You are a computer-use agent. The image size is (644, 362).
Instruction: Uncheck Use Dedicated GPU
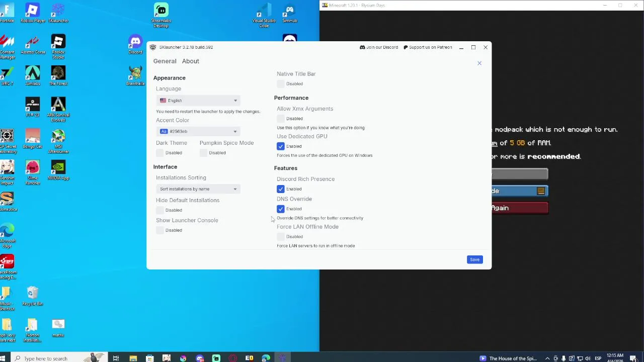(281, 146)
